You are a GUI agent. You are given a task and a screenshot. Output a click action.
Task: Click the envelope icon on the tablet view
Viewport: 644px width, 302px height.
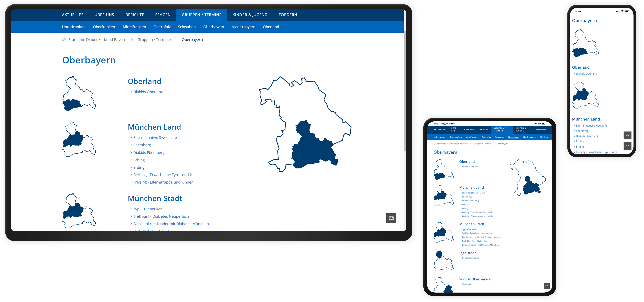546,286
